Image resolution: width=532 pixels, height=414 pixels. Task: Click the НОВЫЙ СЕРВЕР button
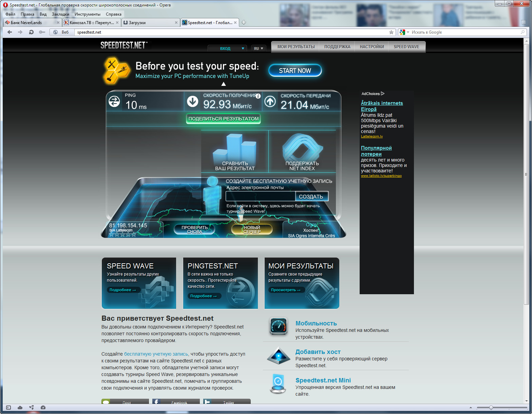(x=252, y=230)
